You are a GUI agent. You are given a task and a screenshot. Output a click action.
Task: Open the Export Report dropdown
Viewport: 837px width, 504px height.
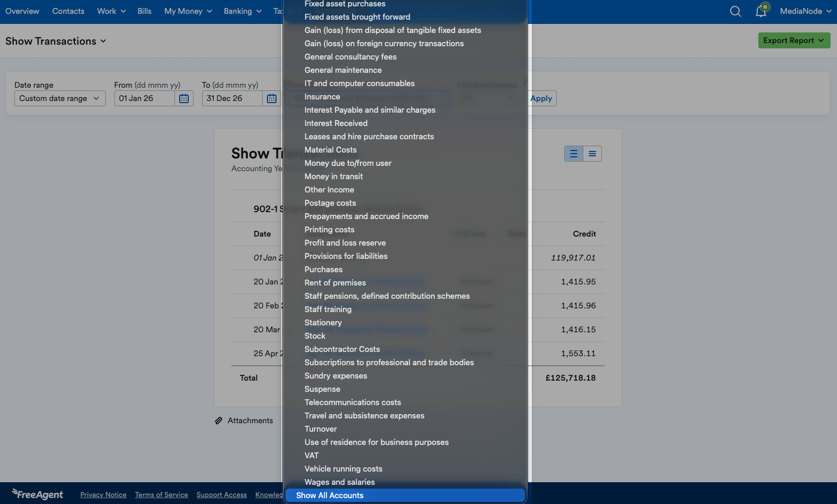(x=794, y=40)
